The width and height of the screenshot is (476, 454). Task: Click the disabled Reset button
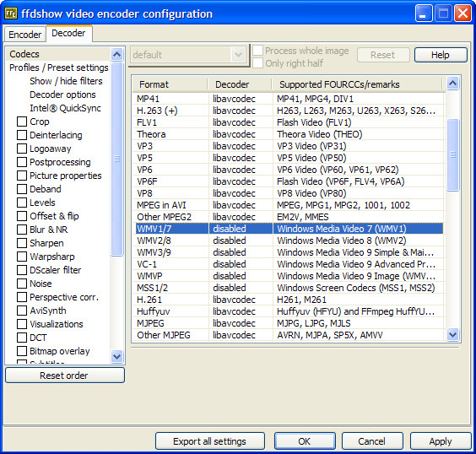click(383, 55)
